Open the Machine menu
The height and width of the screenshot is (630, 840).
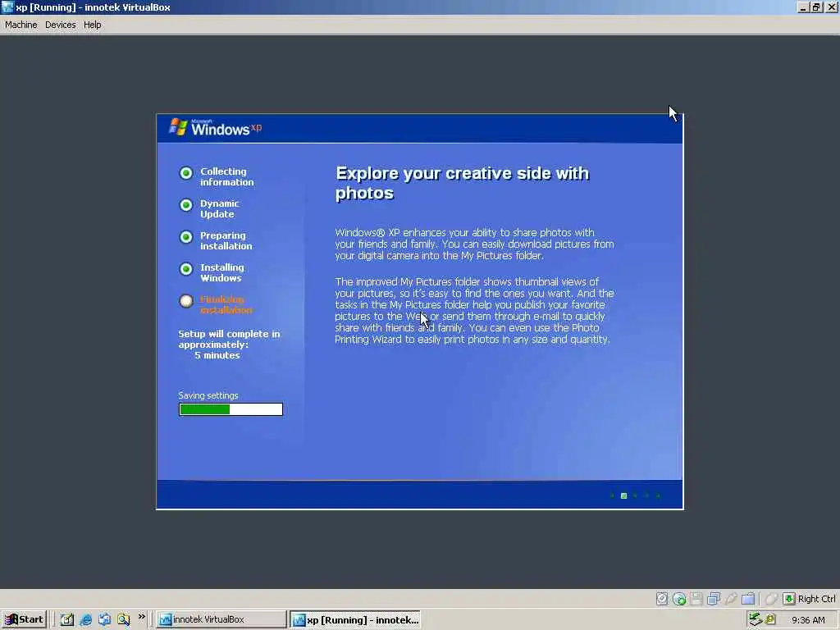(x=21, y=25)
